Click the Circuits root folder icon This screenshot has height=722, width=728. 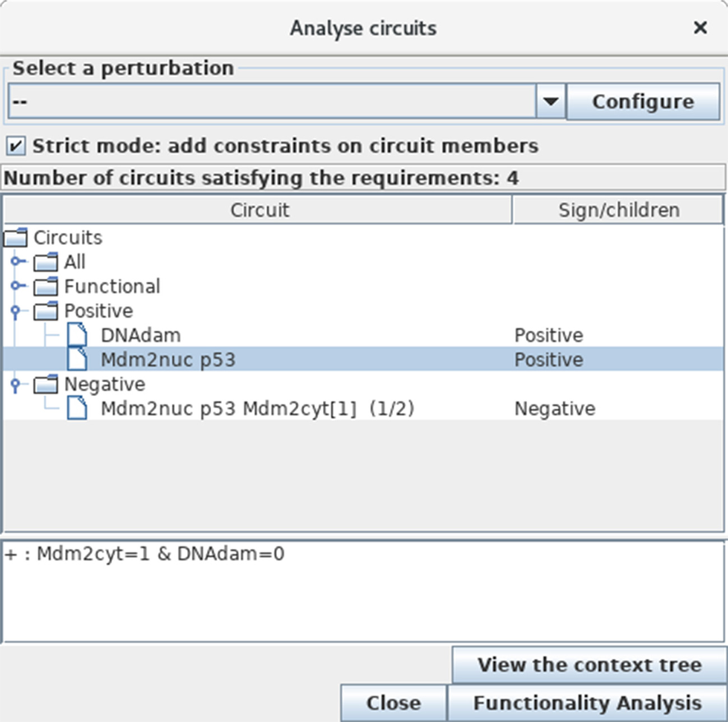[15, 238]
